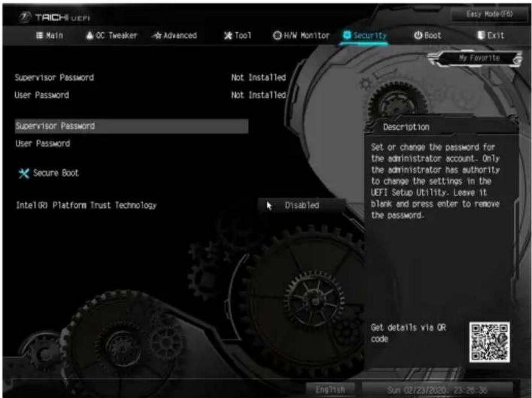Select the Security tab
Viewport: 532px width, 398px height.
pos(365,36)
